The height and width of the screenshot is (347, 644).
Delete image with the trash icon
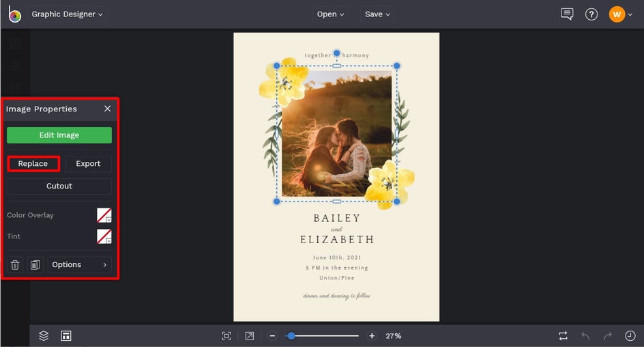click(15, 264)
